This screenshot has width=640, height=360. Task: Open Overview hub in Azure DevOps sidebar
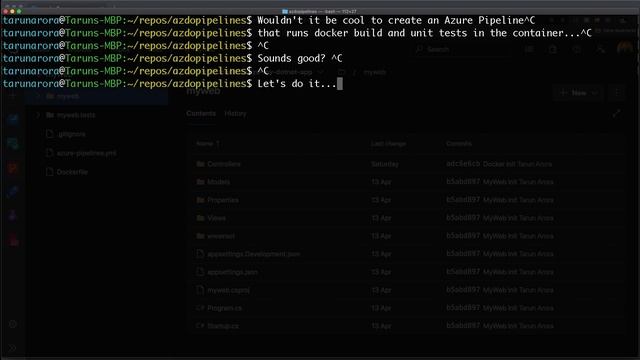(x=13, y=119)
